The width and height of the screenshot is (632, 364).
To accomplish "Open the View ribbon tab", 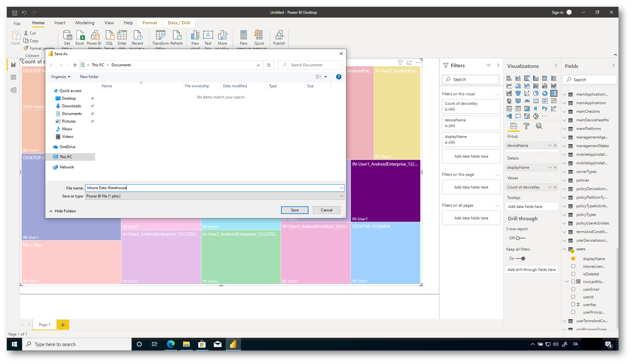I will coord(109,23).
